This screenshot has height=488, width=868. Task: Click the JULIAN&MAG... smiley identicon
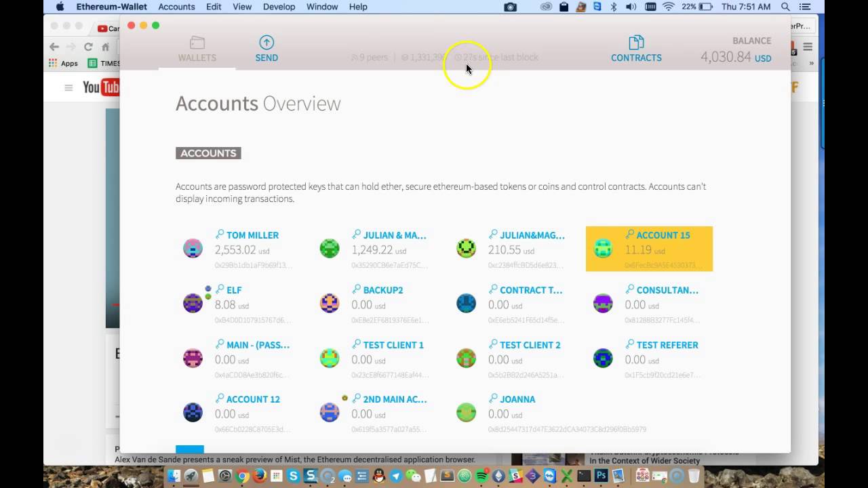[466, 248]
